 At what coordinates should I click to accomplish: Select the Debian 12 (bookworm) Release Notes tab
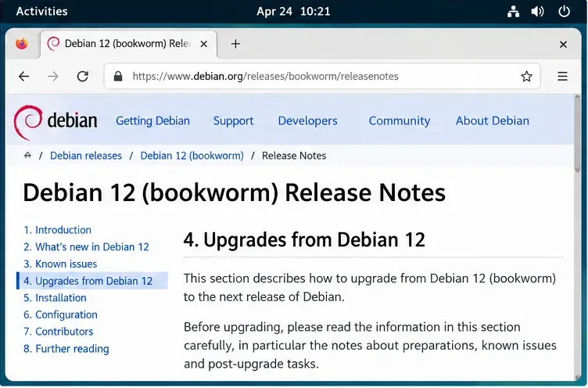(x=128, y=44)
